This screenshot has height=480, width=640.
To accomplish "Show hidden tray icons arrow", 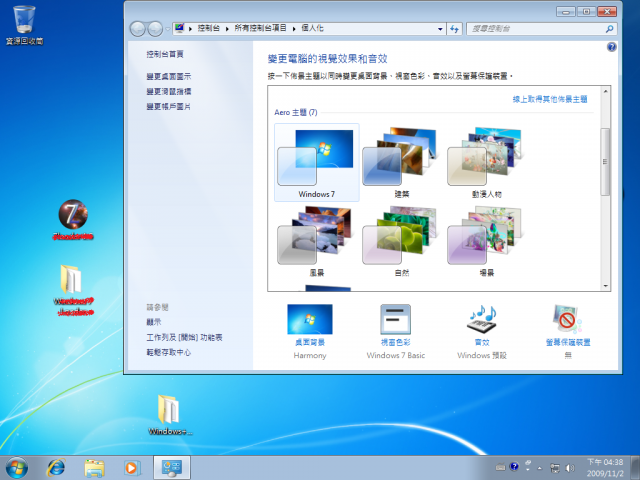I will (540, 468).
